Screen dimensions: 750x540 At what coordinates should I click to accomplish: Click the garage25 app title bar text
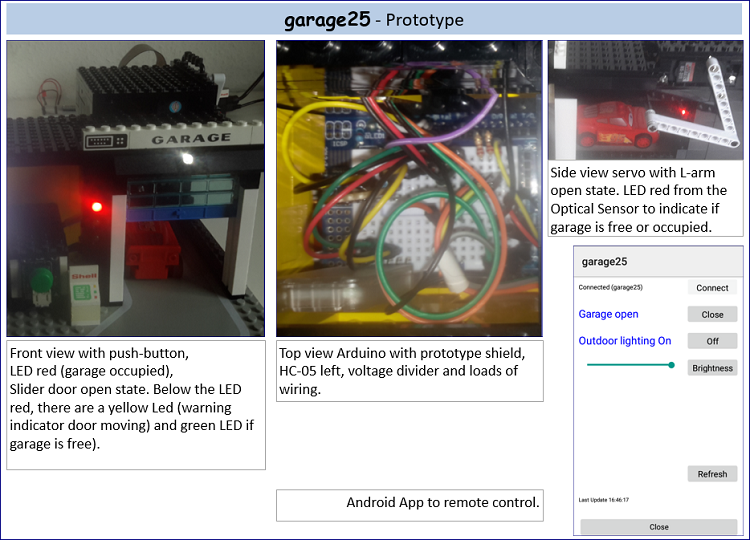[604, 262]
